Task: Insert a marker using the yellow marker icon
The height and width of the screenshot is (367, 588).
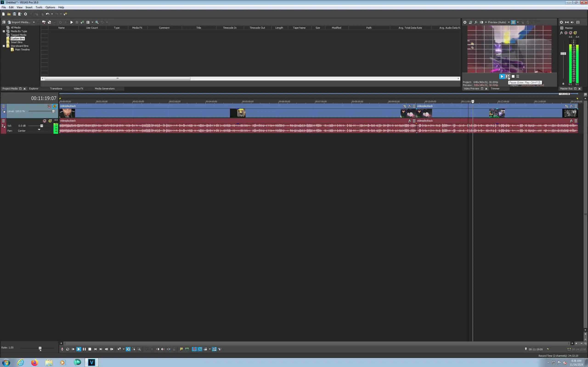Action: click(x=181, y=349)
